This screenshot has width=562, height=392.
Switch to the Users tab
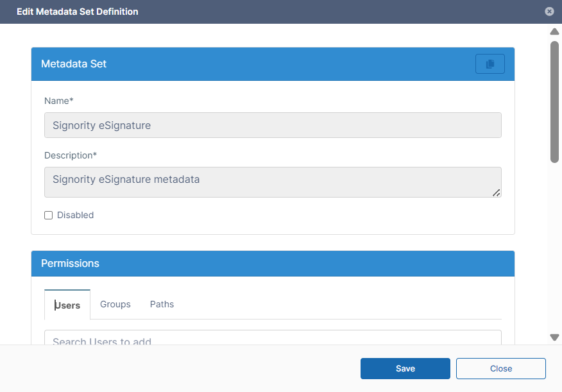pos(67,305)
